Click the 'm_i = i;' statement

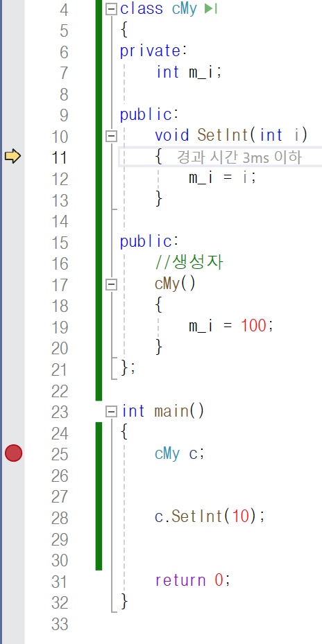(223, 178)
